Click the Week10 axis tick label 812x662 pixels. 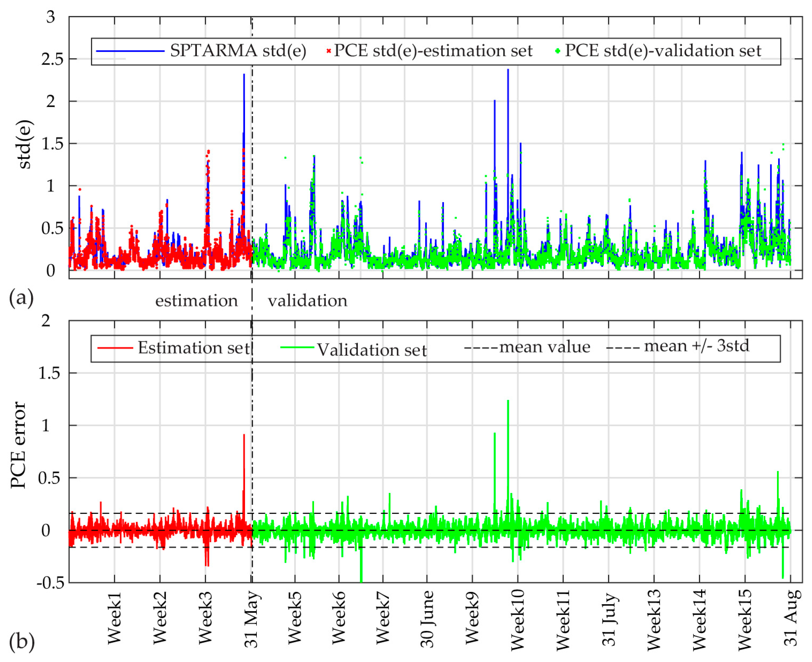[x=517, y=620]
